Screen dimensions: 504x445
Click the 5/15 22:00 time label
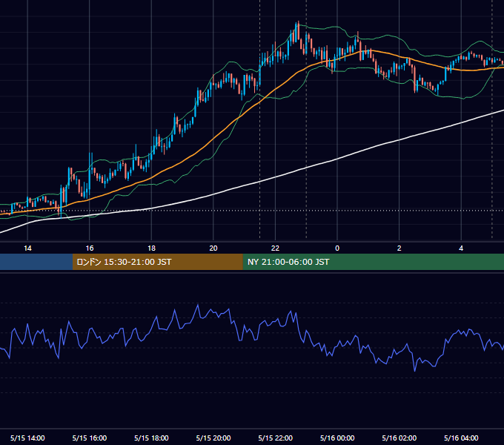275,438
